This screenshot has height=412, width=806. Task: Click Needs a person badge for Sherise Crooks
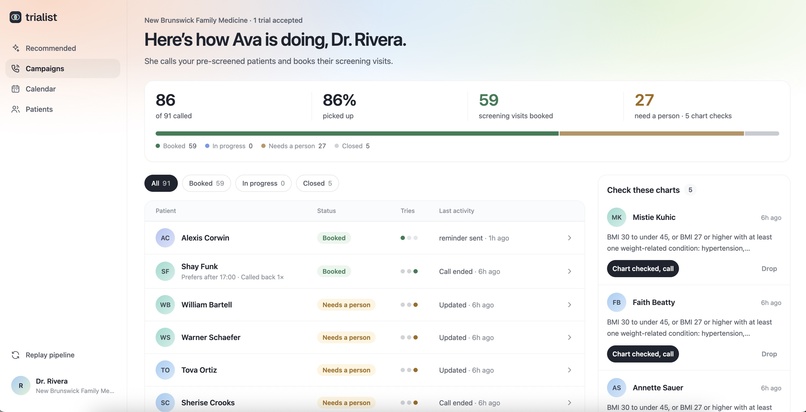coord(346,403)
